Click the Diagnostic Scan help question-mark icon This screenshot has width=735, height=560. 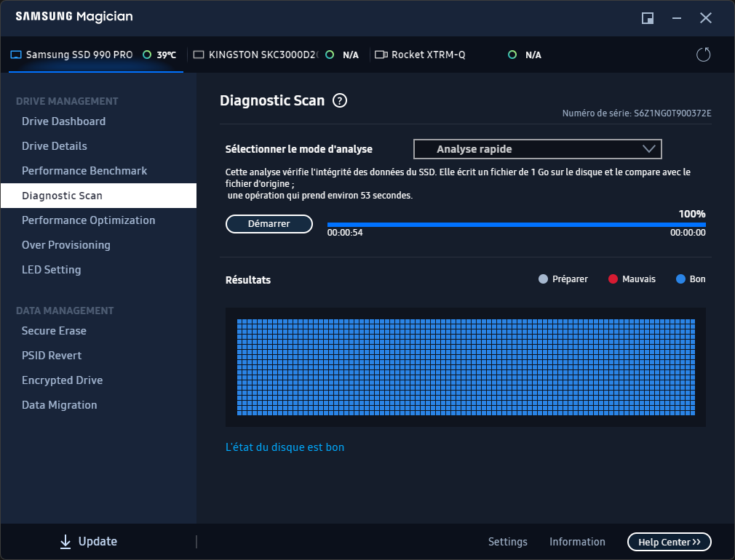340,101
